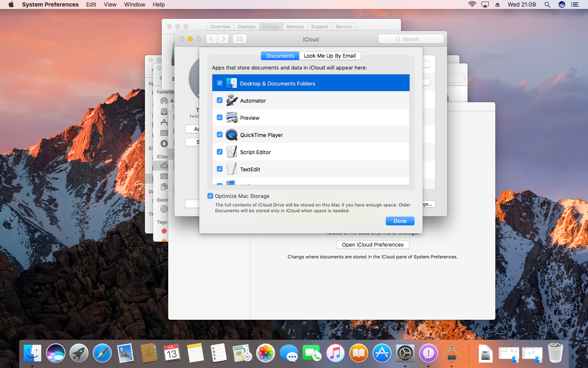Open Messages from the Dock

(289, 353)
